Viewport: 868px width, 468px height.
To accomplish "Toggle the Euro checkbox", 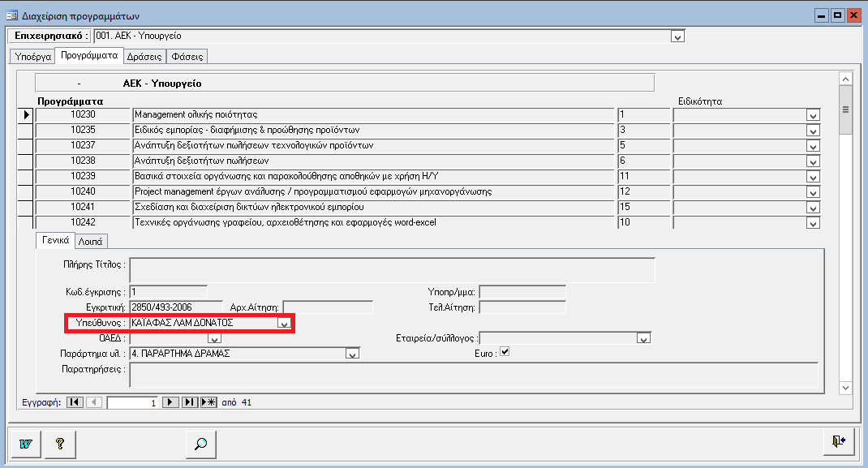I will pos(505,353).
